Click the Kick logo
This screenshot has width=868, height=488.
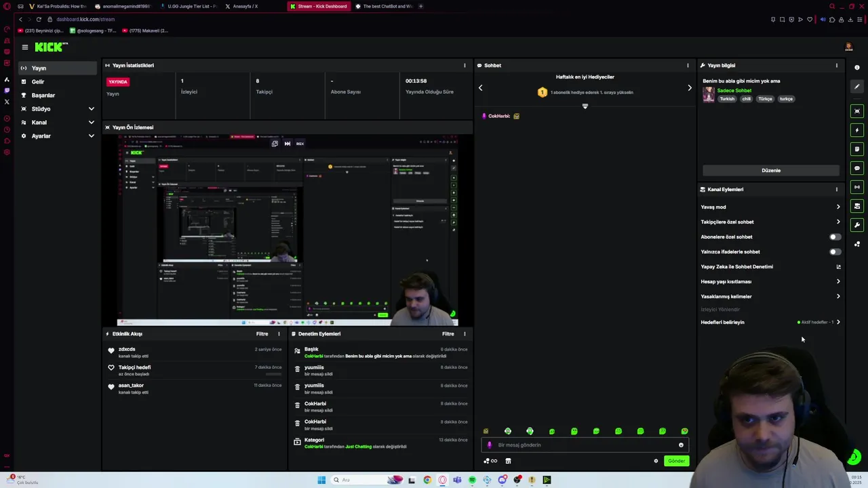coord(51,47)
